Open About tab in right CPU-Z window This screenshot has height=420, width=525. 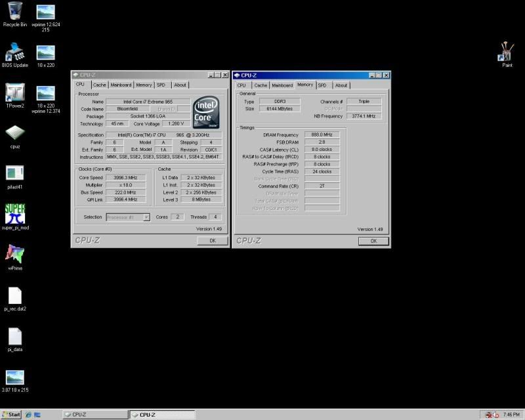pyautogui.click(x=341, y=85)
